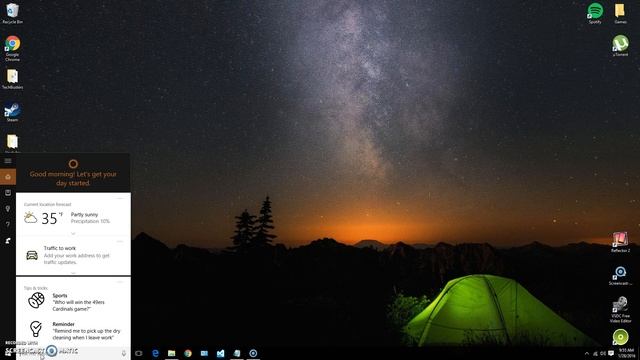Screen dimensions: 640x360
Task: Launch Microsoft Edge from the taskbar
Action: [155, 353]
